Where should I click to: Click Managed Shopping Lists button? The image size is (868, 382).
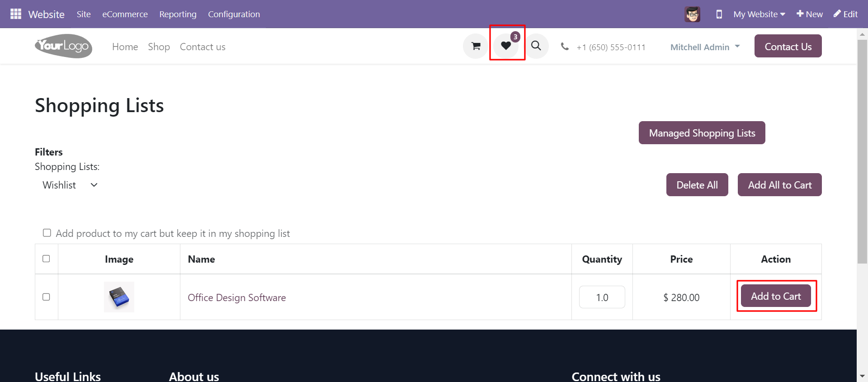point(702,133)
